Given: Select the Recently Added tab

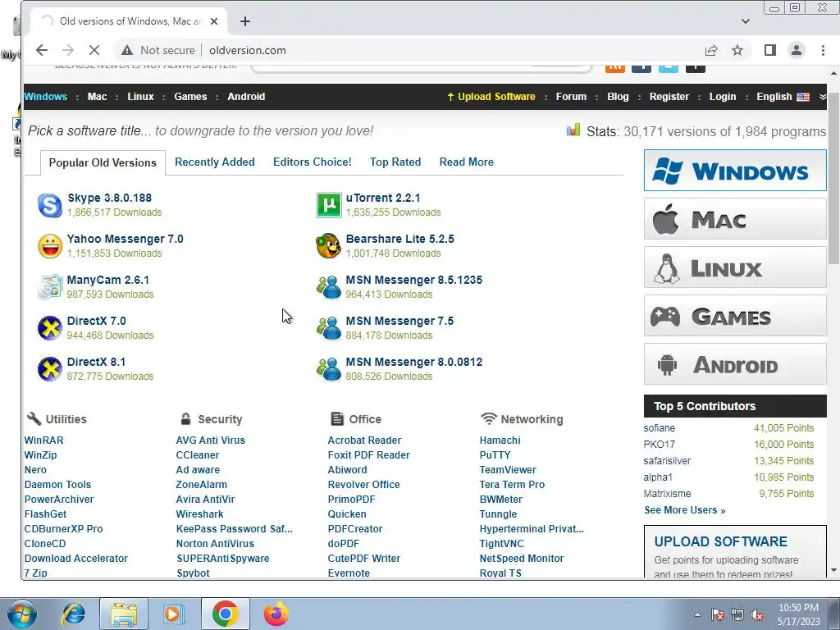Looking at the screenshot, I should point(214,162).
